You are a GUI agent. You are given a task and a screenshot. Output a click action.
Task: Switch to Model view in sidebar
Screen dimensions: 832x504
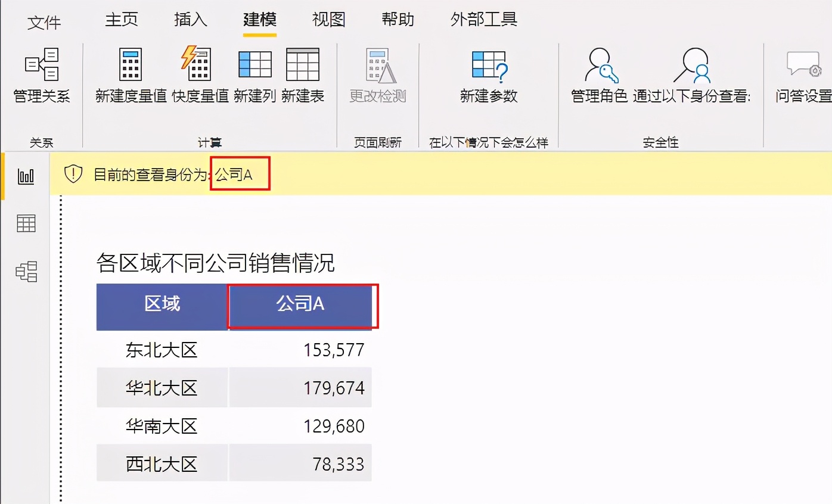tap(26, 271)
